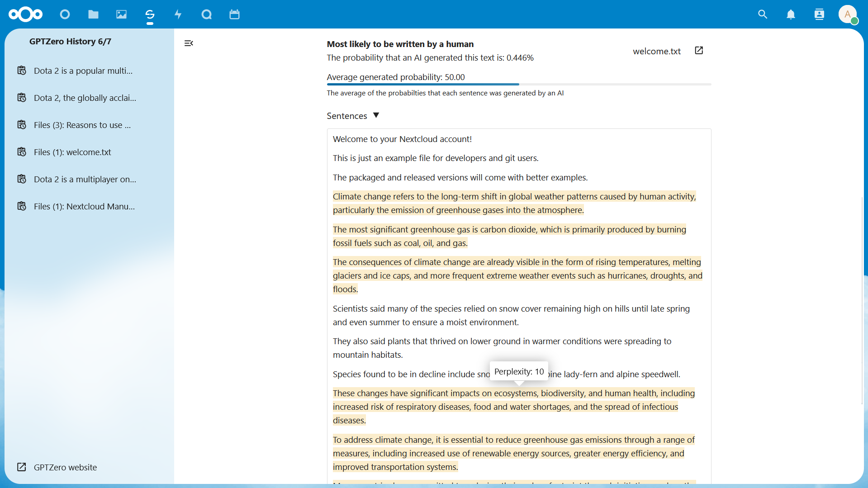Click history icon beside Files (1): welcome.txt
This screenshot has height=488, width=868.
click(22, 152)
